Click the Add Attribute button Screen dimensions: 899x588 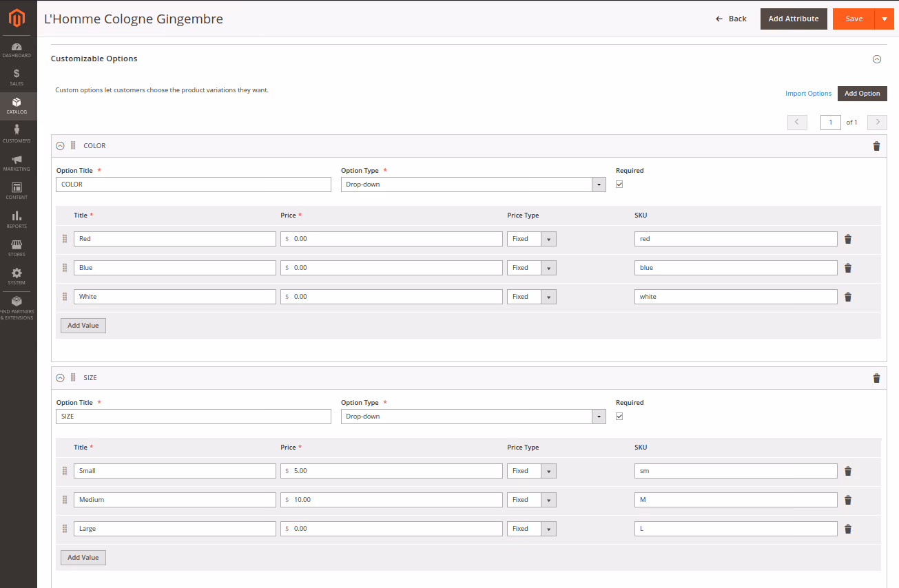794,19
